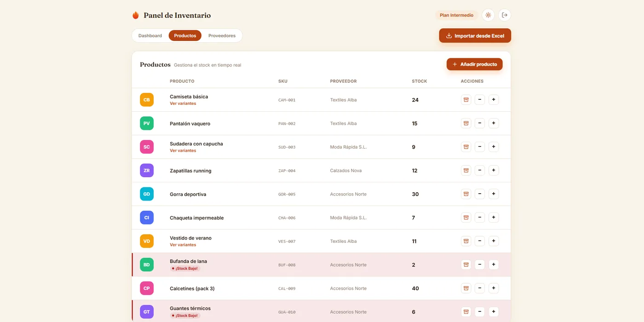Archive the Chaqueta impermeable product
Image resolution: width=644 pixels, height=322 pixels.
tap(466, 217)
